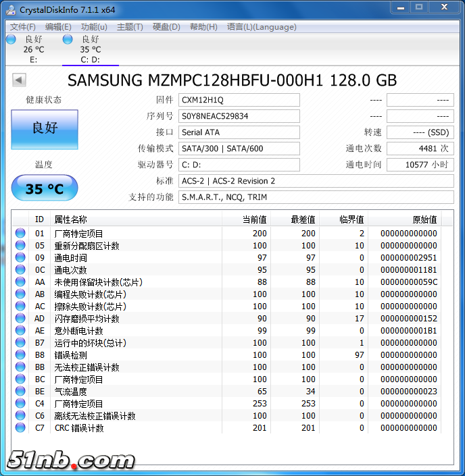The image size is (465, 476).
Task: Click status orb for 编程失败计数 row
Action: pyautogui.click(x=20, y=294)
